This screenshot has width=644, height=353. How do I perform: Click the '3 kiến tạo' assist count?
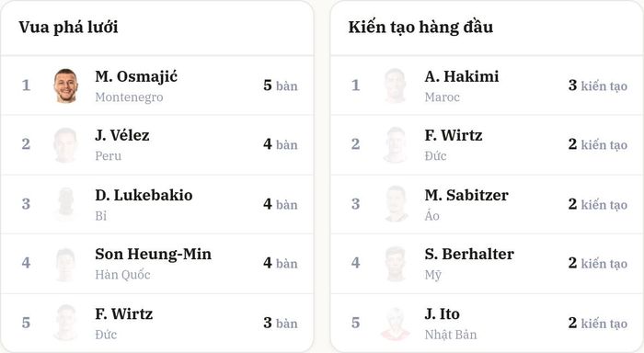[598, 85]
